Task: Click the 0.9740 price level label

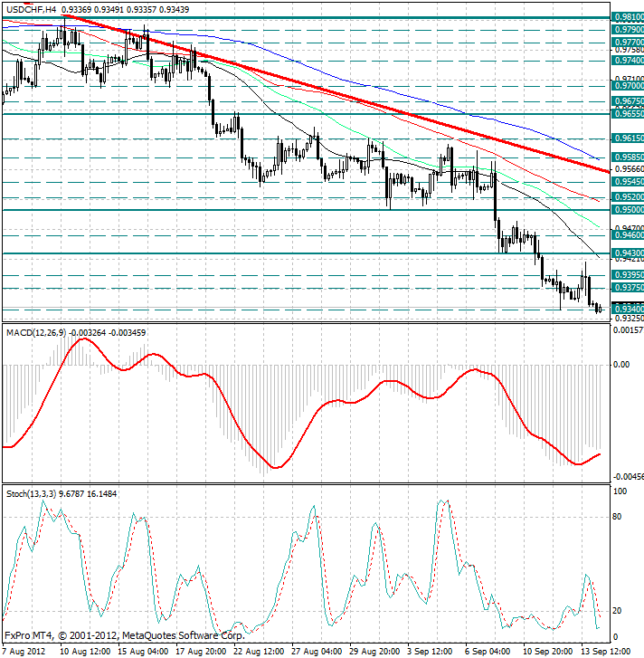Action: click(x=628, y=61)
